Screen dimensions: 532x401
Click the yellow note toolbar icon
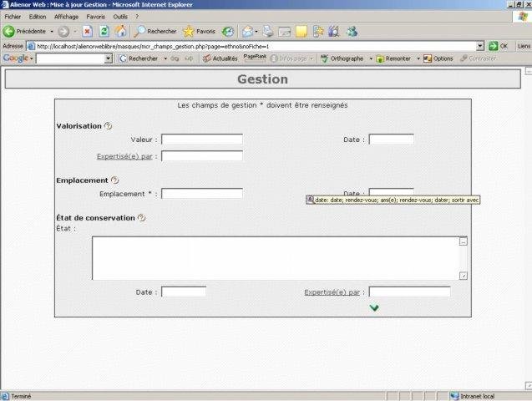point(301,32)
